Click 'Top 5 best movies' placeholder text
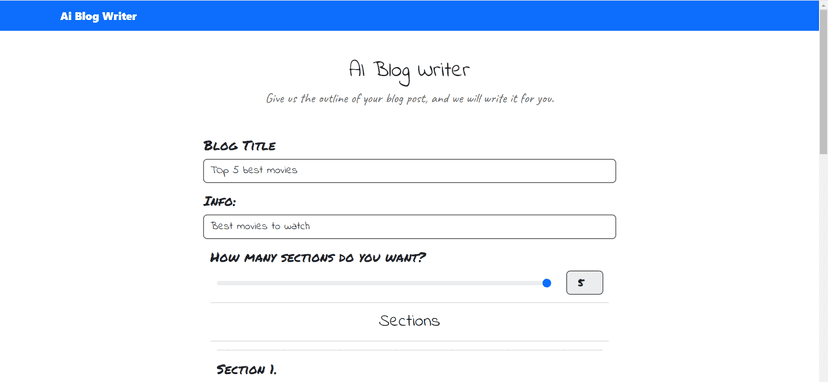This screenshot has height=382, width=828. click(254, 171)
